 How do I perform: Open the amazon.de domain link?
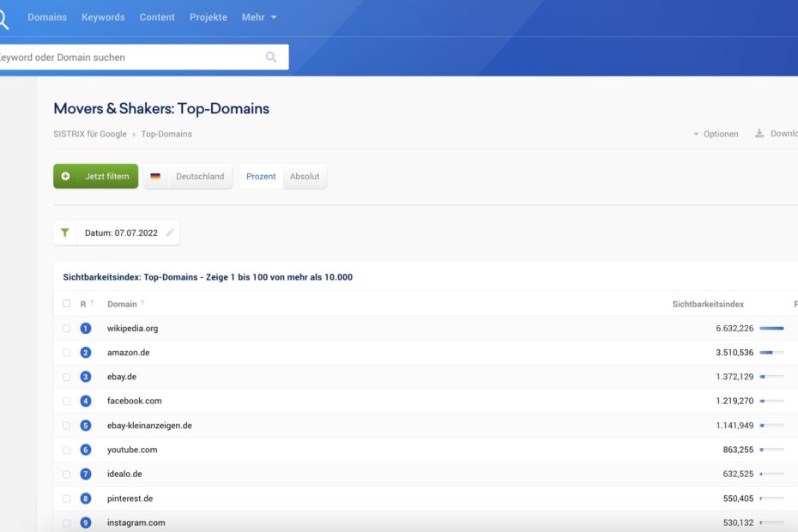pos(128,353)
